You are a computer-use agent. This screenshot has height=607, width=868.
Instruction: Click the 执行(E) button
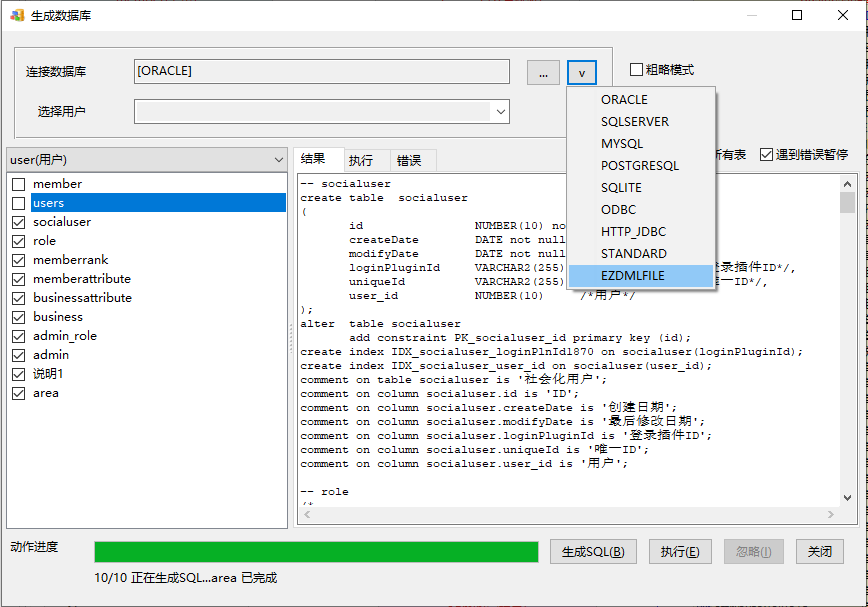click(680, 552)
